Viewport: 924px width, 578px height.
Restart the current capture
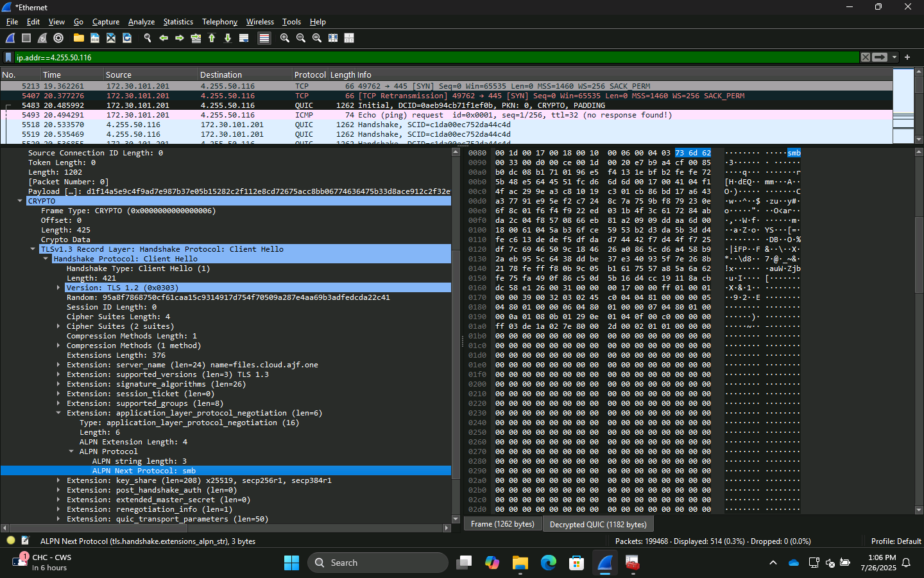42,38
